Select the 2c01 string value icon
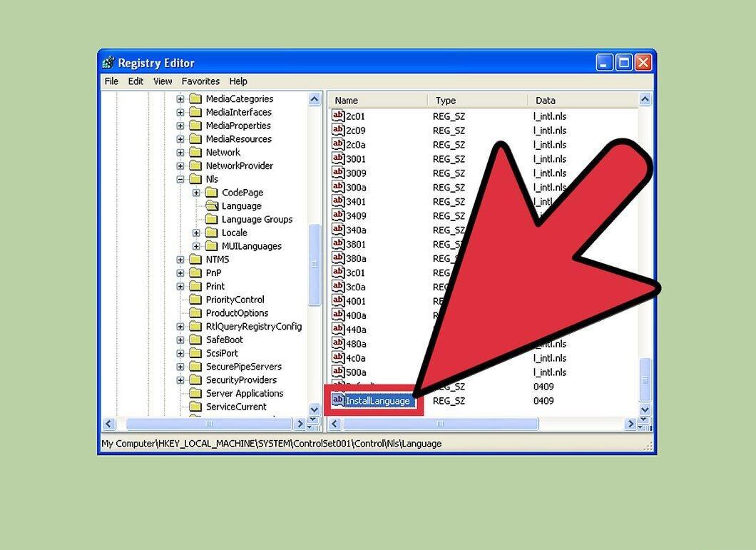Screen dimensions: 756x550 click(338, 116)
